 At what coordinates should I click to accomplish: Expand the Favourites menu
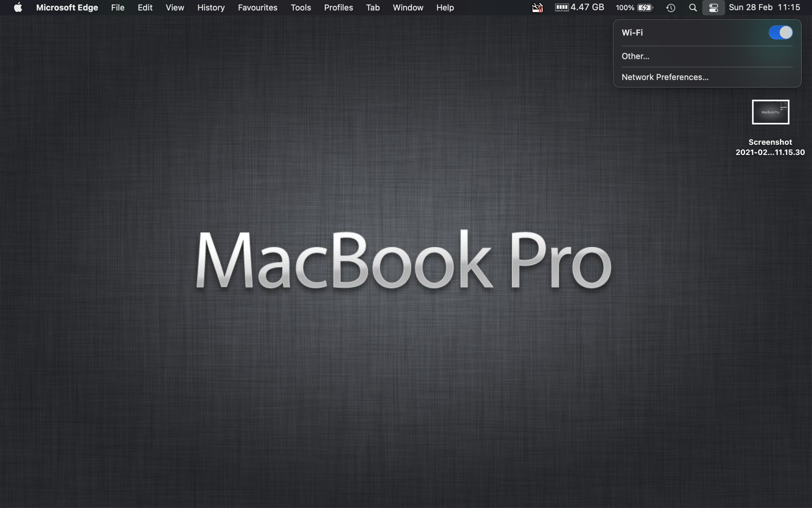(257, 7)
